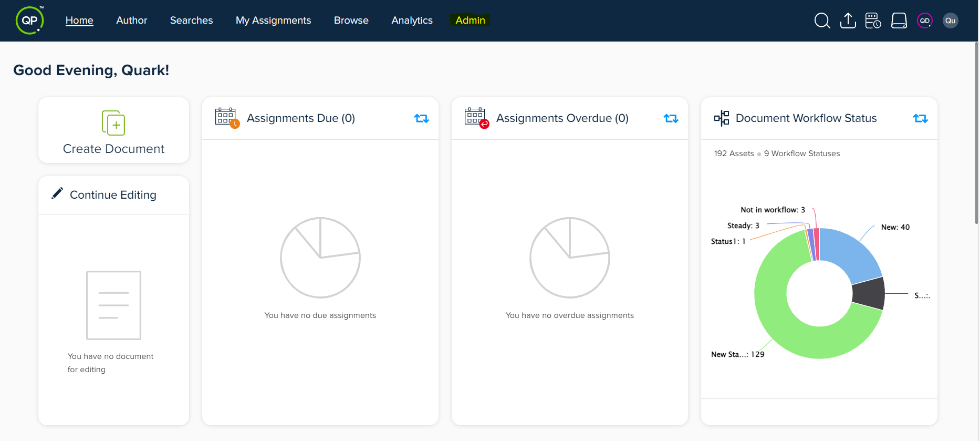Click the Document Workflow Status hierarchy icon
This screenshot has width=980, height=441.
click(x=722, y=118)
